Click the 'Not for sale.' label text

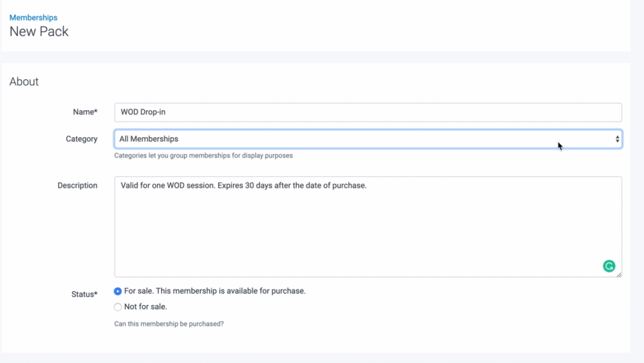point(146,307)
